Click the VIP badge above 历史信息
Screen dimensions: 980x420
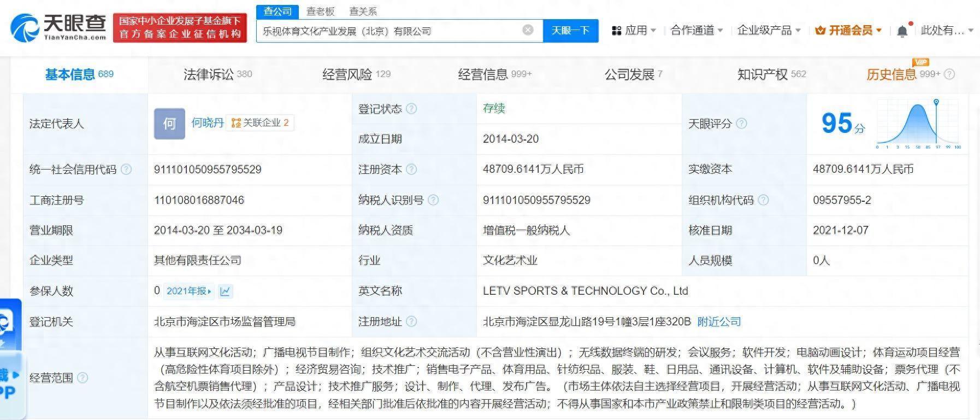pos(920,62)
